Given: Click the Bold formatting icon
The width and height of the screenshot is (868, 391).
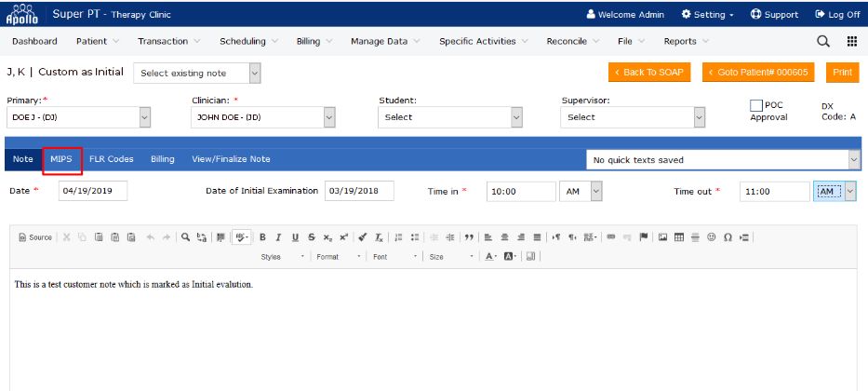Looking at the screenshot, I should tap(262, 237).
